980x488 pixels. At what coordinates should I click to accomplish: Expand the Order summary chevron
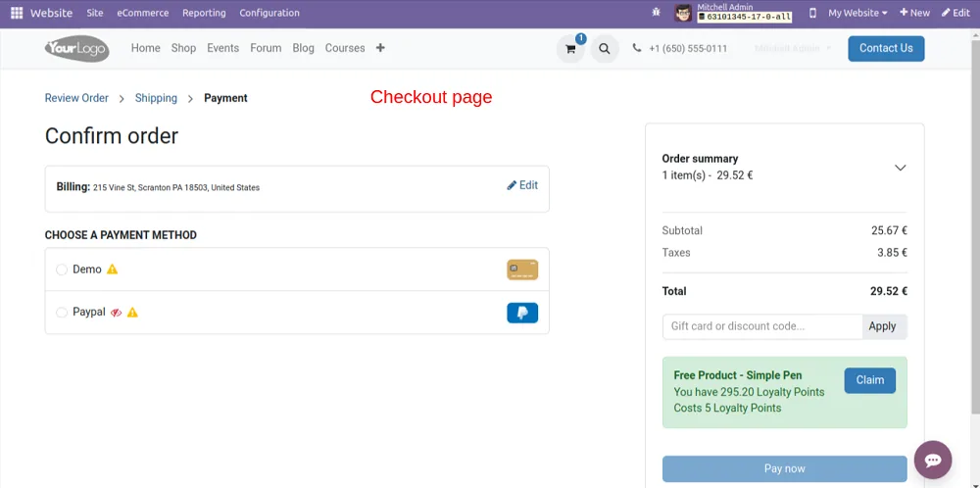coord(900,168)
